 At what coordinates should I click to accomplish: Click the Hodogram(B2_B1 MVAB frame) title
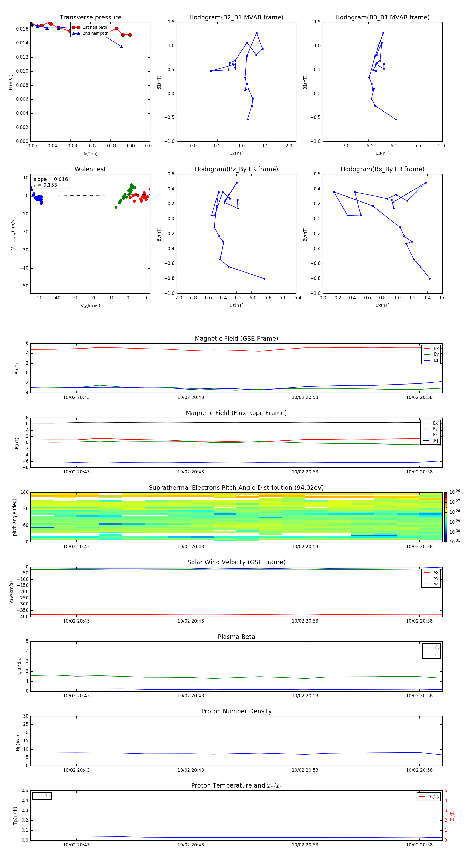[x=236, y=18]
